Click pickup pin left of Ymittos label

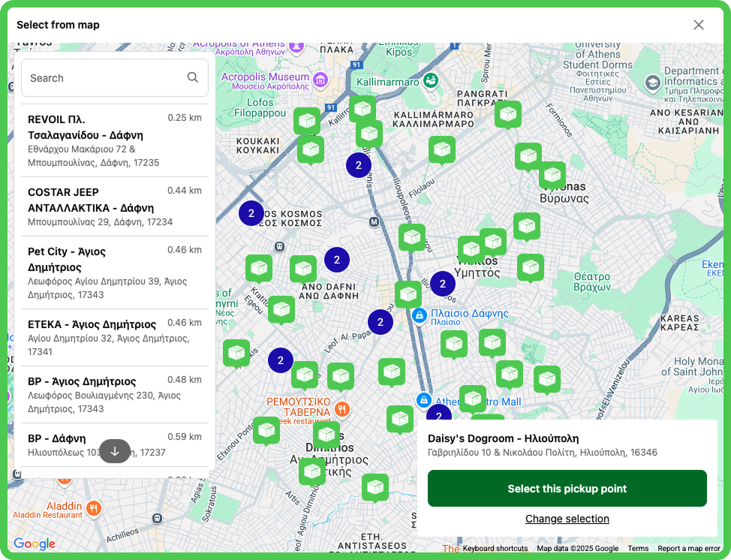tap(471, 249)
